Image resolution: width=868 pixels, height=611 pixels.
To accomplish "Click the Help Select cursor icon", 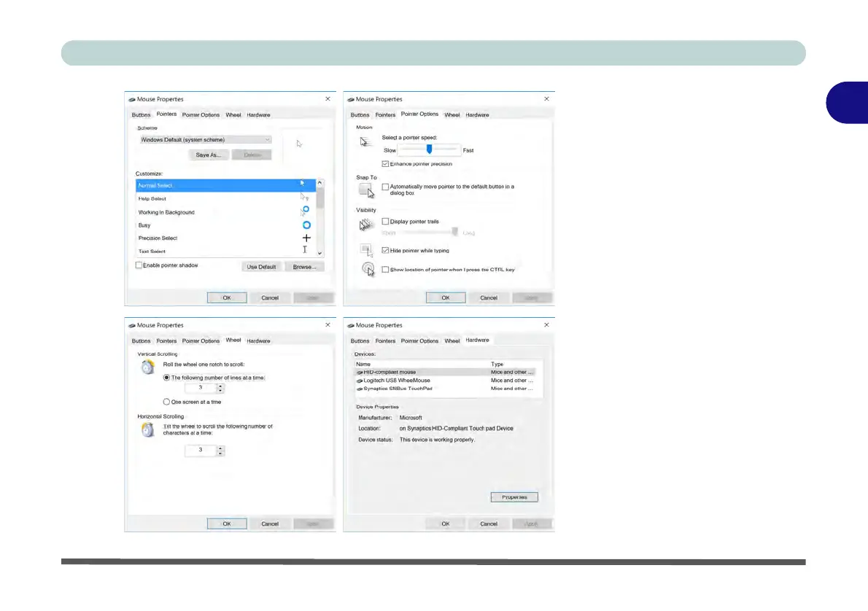I will point(304,196).
